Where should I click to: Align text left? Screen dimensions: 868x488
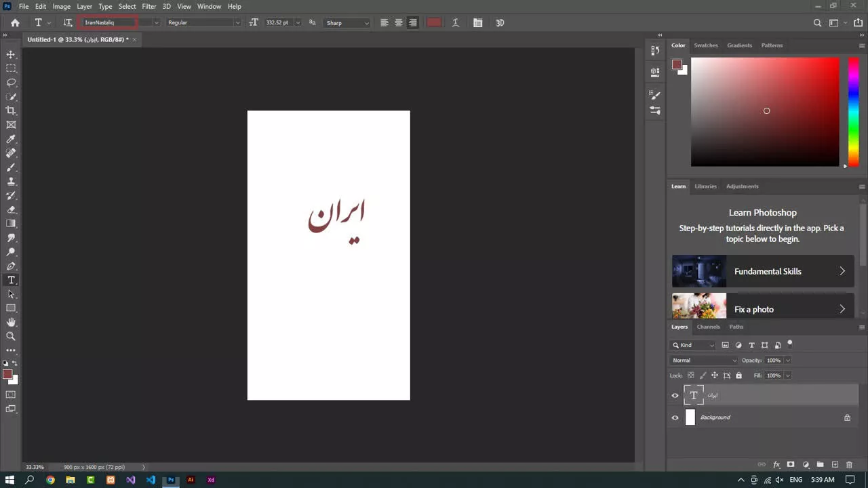(x=384, y=22)
